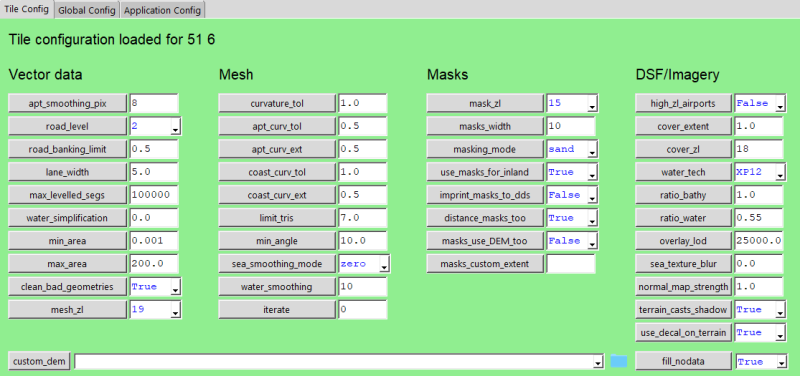Click the fill_nodata button
The height and width of the screenshot is (376, 800).
(x=683, y=362)
